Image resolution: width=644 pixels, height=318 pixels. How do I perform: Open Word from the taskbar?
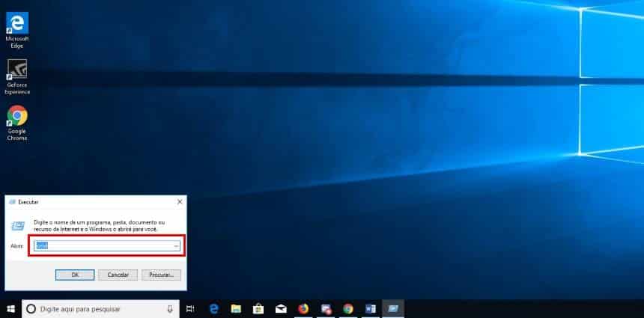click(x=370, y=308)
